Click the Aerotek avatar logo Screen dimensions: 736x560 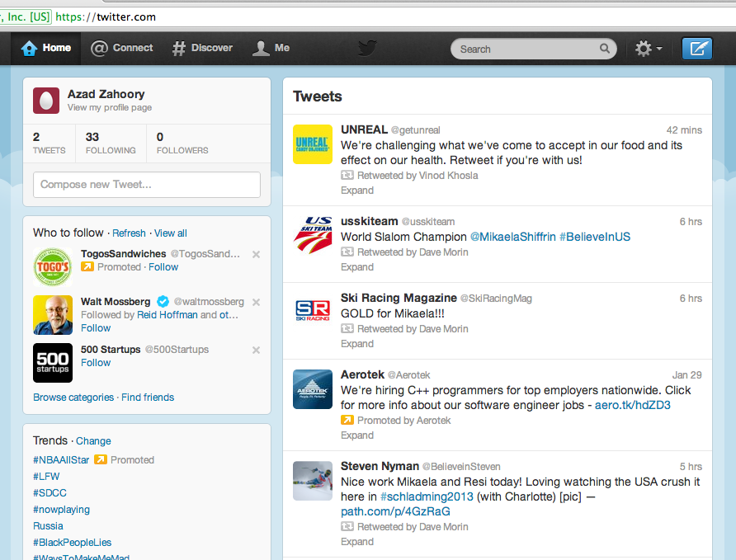pos(313,389)
